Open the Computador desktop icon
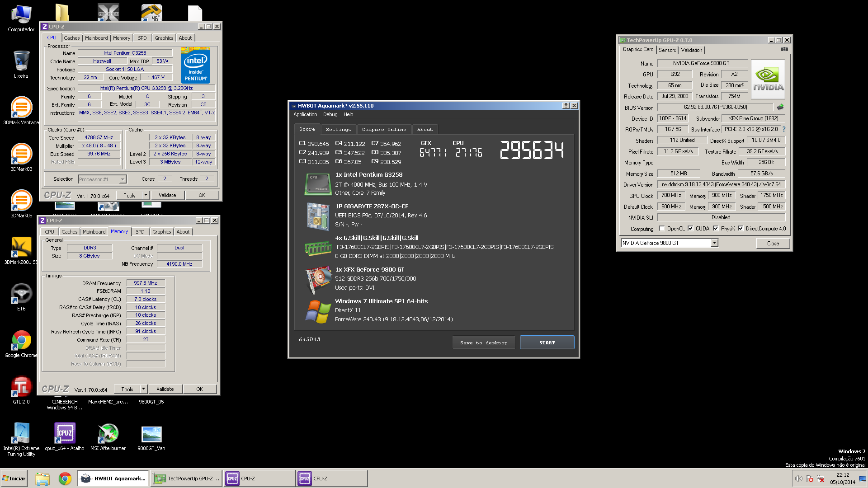Image resolution: width=868 pixels, height=488 pixels. pyautogui.click(x=21, y=19)
